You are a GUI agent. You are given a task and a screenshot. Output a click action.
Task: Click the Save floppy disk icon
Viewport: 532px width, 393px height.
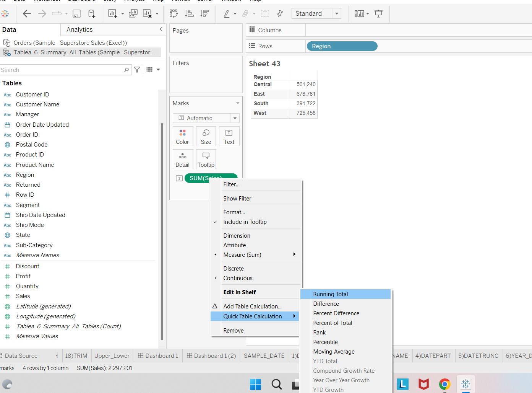(76, 14)
